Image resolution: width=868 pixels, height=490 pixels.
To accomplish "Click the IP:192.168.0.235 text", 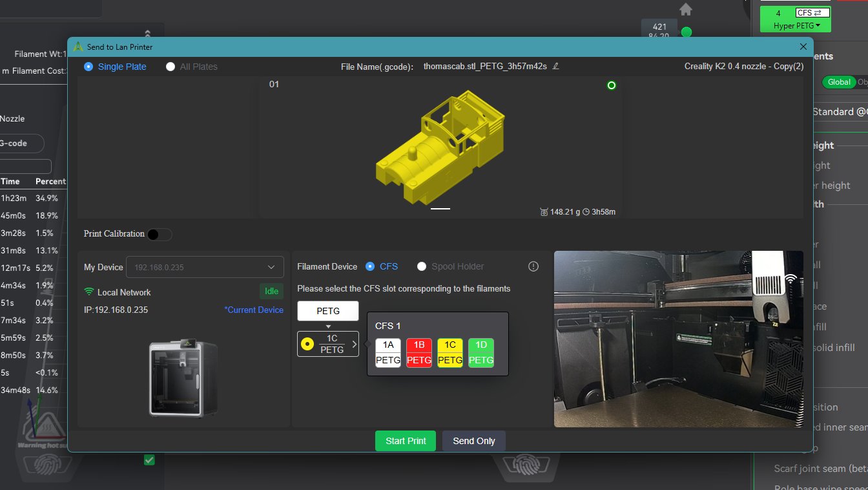I will 116,310.
